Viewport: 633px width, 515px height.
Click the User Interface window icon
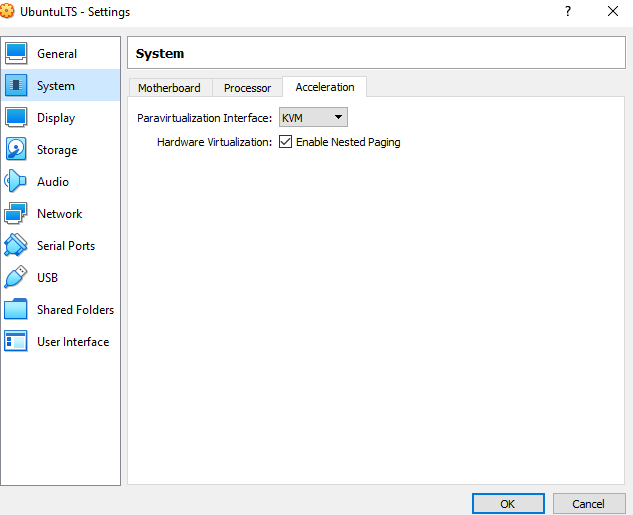coord(16,341)
